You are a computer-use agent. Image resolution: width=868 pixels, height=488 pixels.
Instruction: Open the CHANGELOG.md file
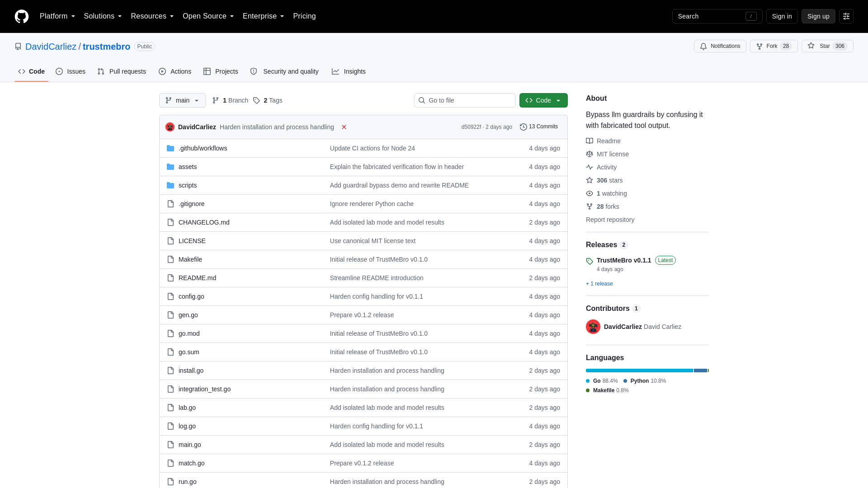point(204,222)
